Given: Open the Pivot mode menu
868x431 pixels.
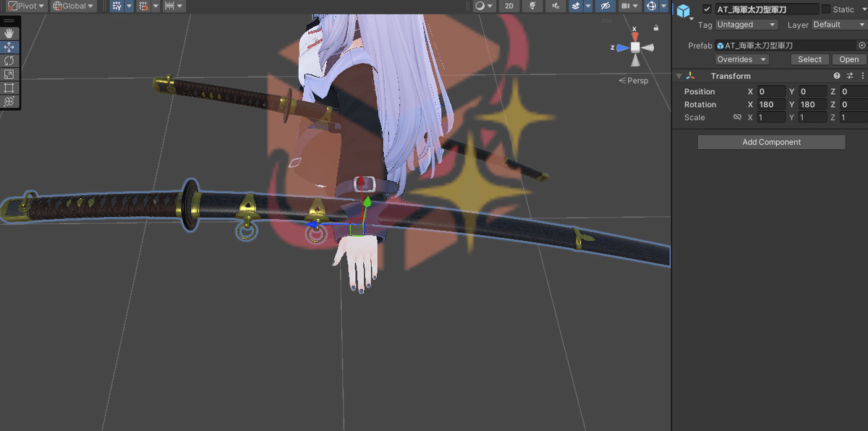Looking at the screenshot, I should (24, 6).
